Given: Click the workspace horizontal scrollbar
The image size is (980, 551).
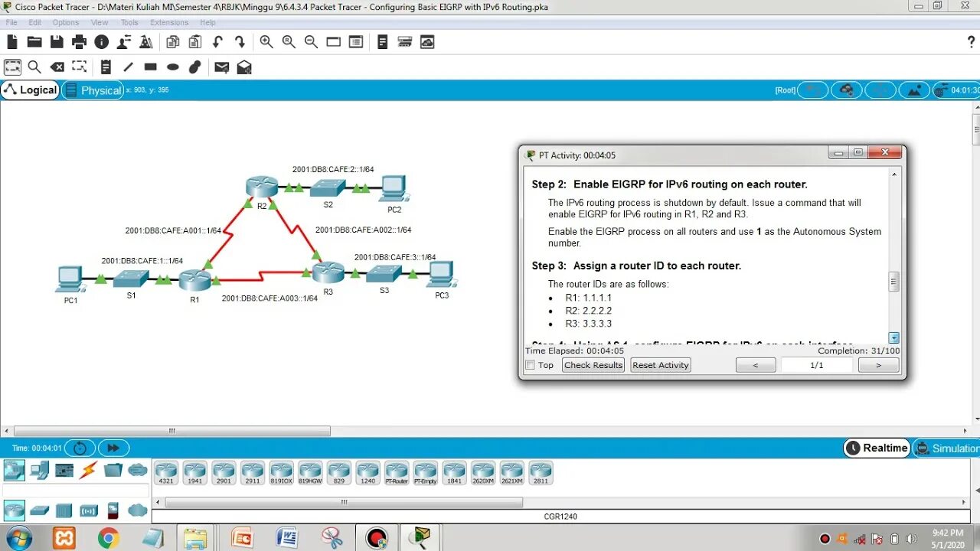Looking at the screenshot, I should click(172, 431).
